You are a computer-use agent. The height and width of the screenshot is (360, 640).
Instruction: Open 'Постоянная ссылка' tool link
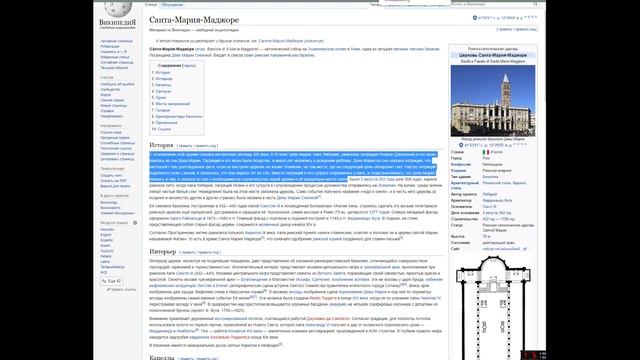coord(116,149)
